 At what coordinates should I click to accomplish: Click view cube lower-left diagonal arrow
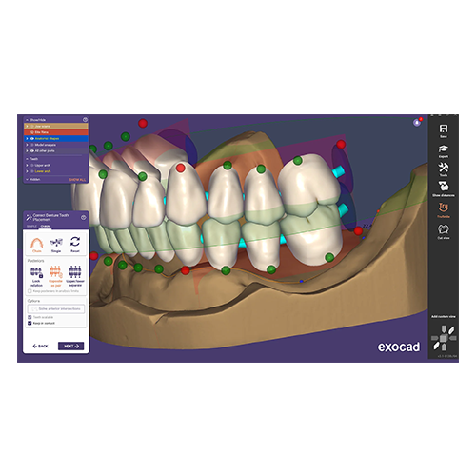436,346
